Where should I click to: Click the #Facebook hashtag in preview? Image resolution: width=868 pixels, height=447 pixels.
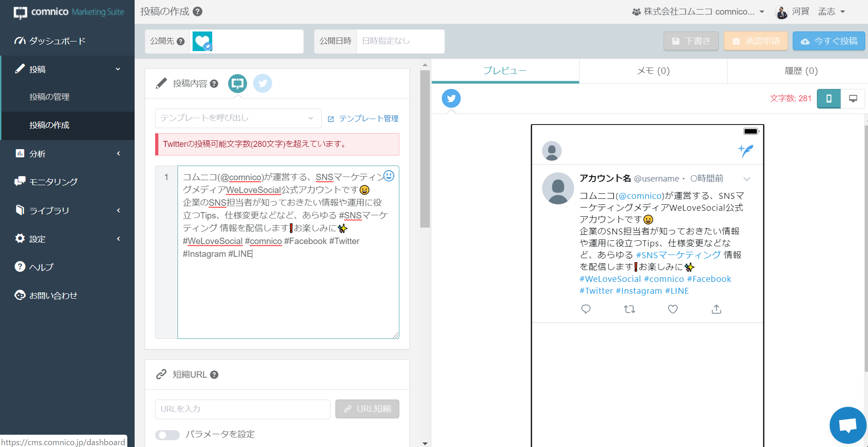tap(709, 279)
